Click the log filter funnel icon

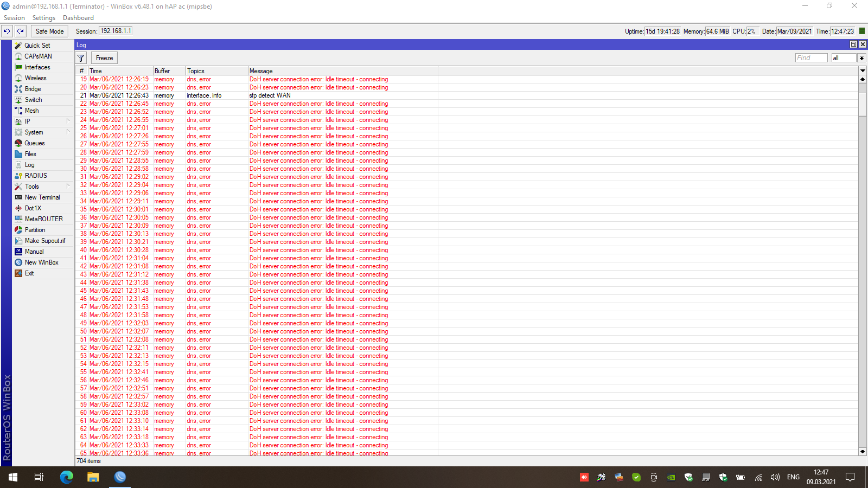[81, 58]
